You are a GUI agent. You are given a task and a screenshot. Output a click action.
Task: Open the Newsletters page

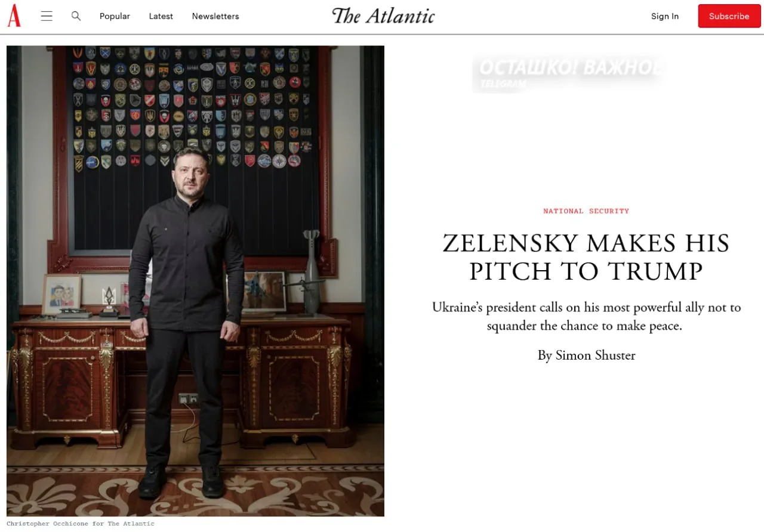215,16
